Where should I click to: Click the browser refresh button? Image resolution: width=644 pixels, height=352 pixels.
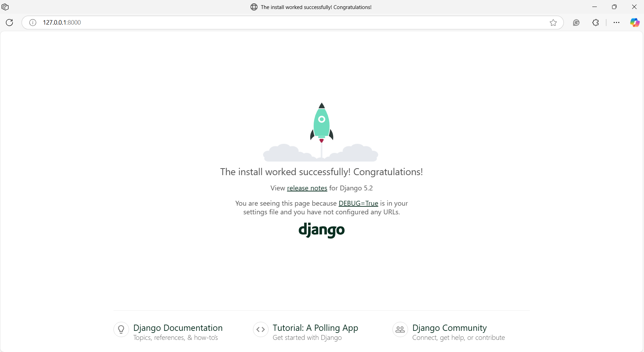point(9,23)
